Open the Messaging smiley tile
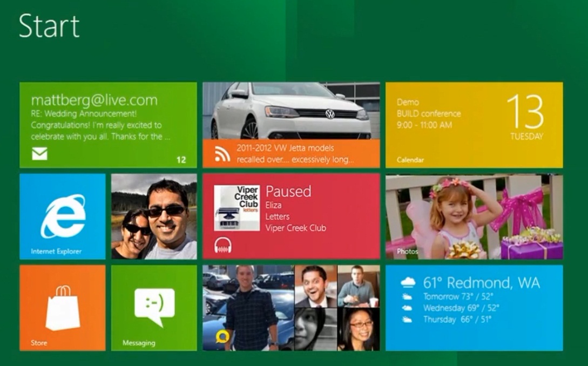The image size is (588, 366). point(154,308)
